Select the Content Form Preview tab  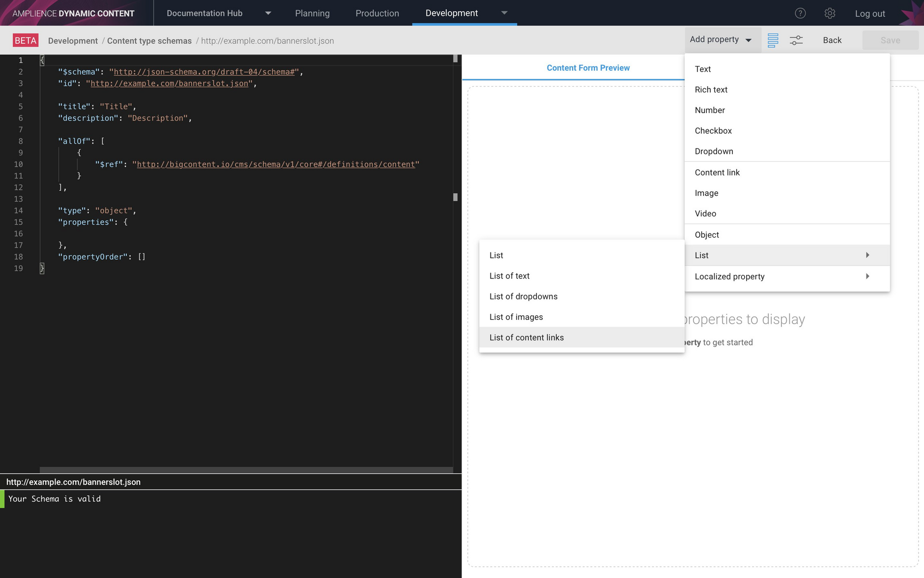[x=588, y=67]
